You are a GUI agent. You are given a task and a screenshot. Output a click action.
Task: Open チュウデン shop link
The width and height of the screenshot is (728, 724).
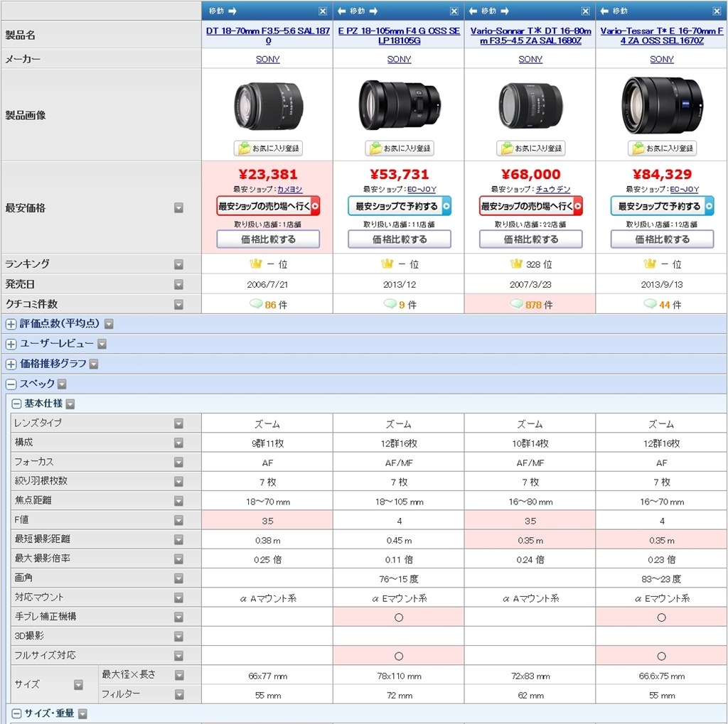[553, 190]
